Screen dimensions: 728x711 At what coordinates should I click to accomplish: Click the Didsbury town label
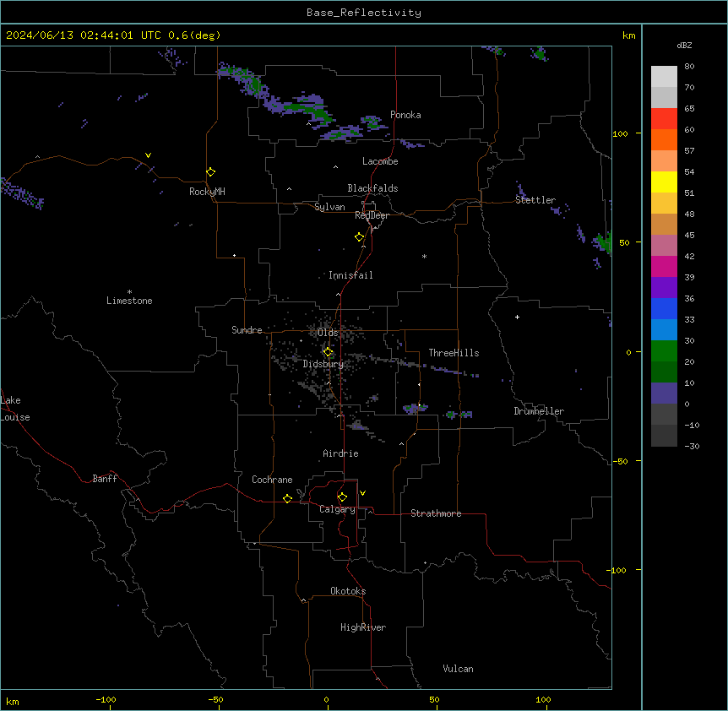click(x=323, y=364)
